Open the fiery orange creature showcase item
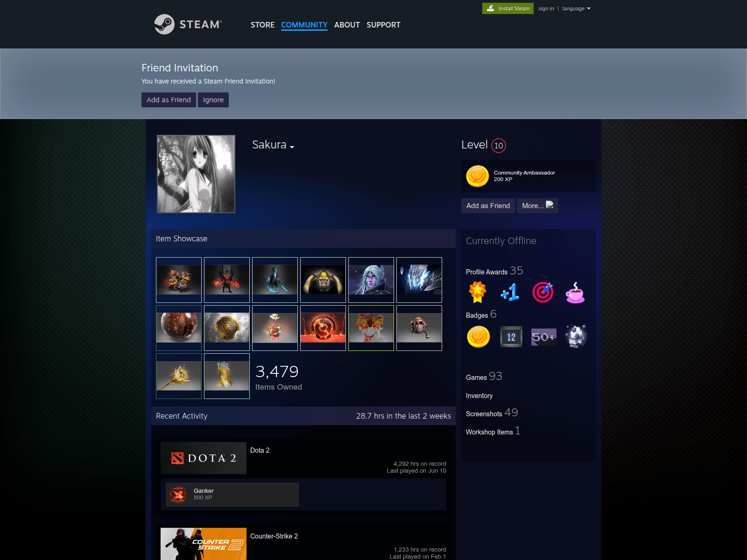This screenshot has width=747, height=560. coord(179,280)
